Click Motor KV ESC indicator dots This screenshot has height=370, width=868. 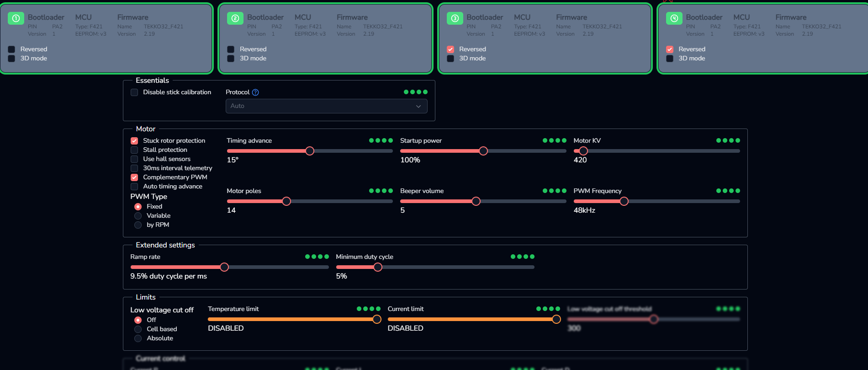(x=728, y=140)
